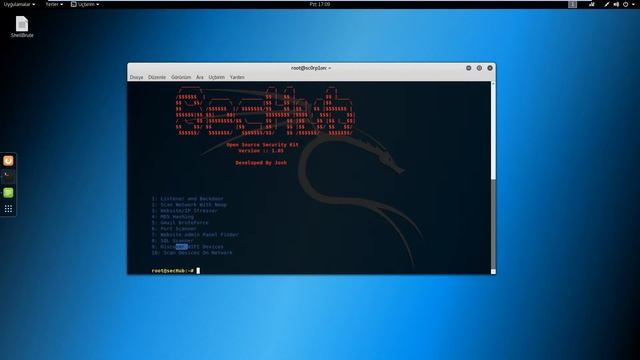
Task: Open the Uçbirim menu in terminal menubar
Action: 216,77
